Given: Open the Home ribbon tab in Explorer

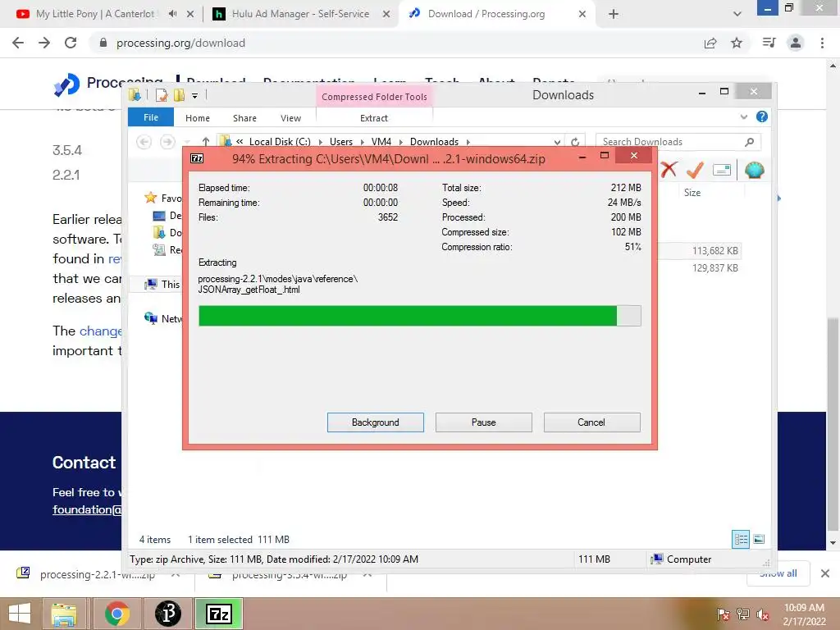Looking at the screenshot, I should pos(198,118).
